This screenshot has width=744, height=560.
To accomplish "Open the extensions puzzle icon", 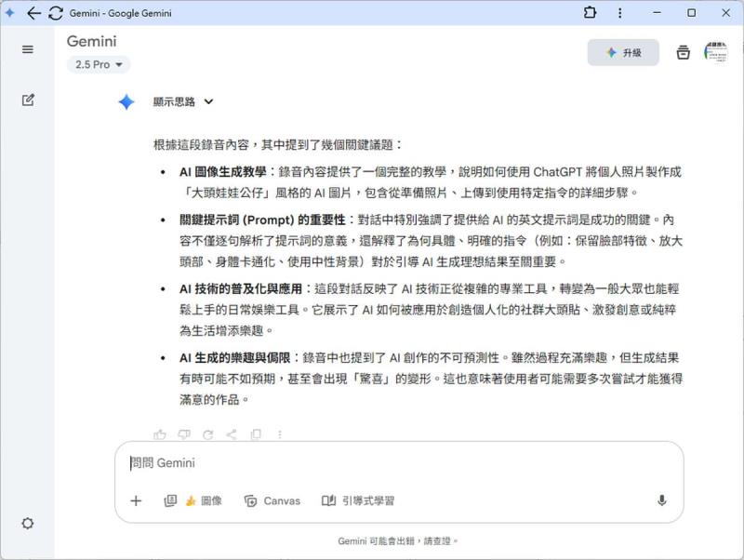I will pos(590,13).
